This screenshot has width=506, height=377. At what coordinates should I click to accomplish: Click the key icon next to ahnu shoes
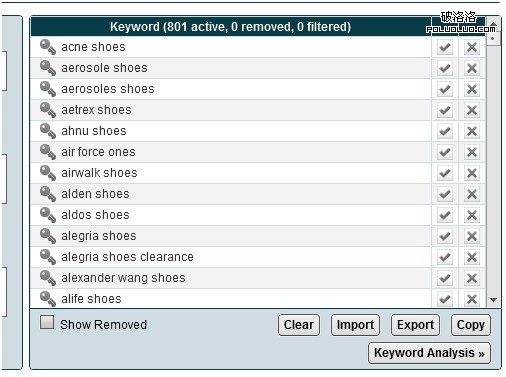[x=48, y=131]
